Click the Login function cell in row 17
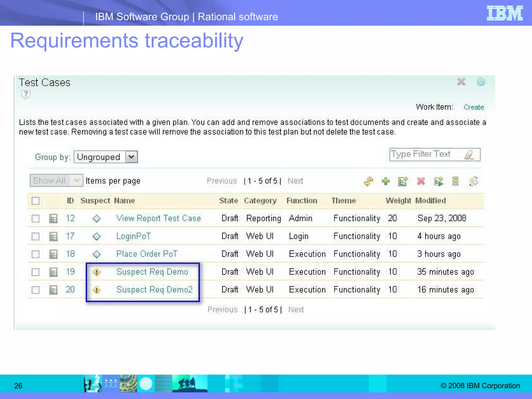Viewport: 532px width, 399px height. (x=299, y=236)
